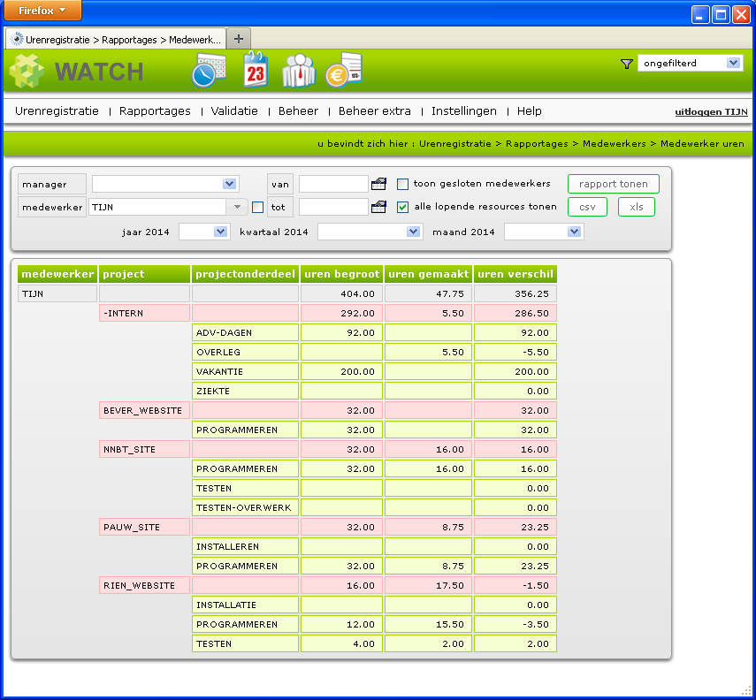Export report via csv button
This screenshot has height=700, width=756.
587,207
